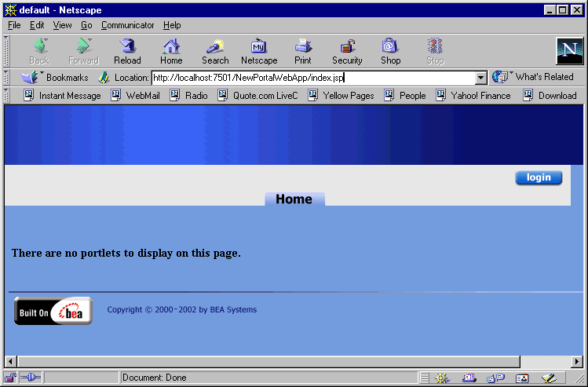Viewport: 588px width, 387px height.
Task: Reload the current page
Action: [127, 51]
